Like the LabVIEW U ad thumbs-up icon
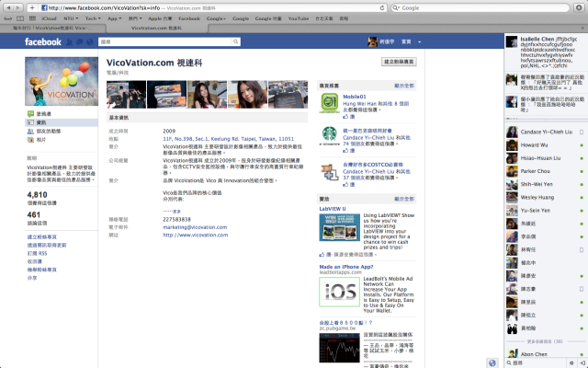This screenshot has height=368, width=588. (x=322, y=254)
